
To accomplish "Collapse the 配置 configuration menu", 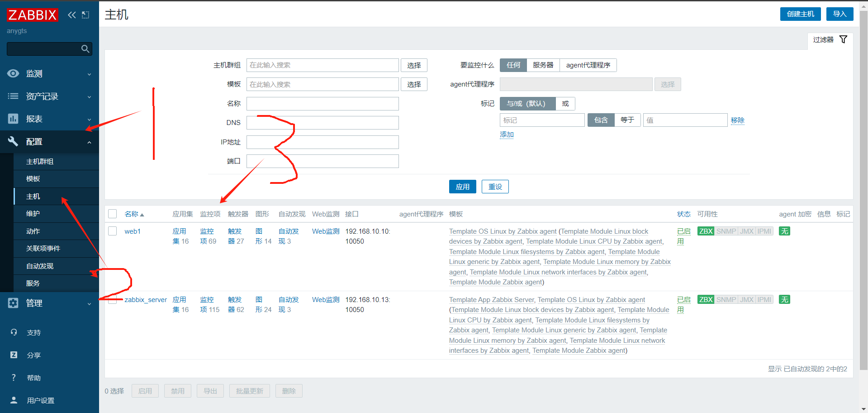I will point(49,142).
